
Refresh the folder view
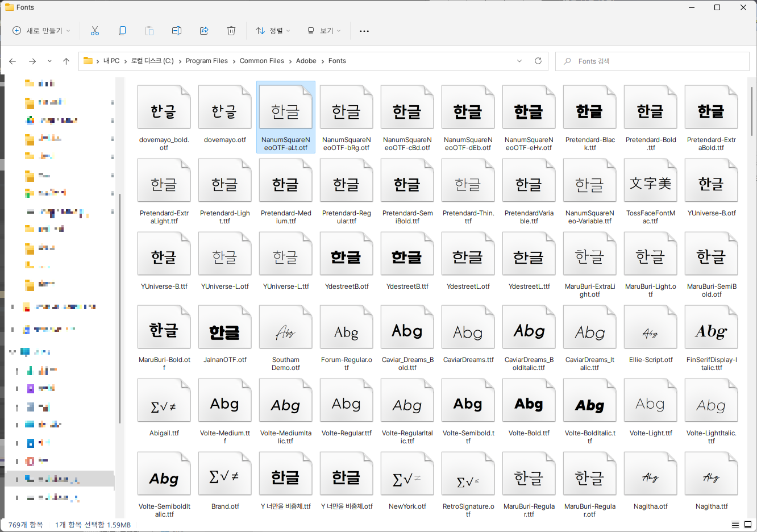click(538, 61)
